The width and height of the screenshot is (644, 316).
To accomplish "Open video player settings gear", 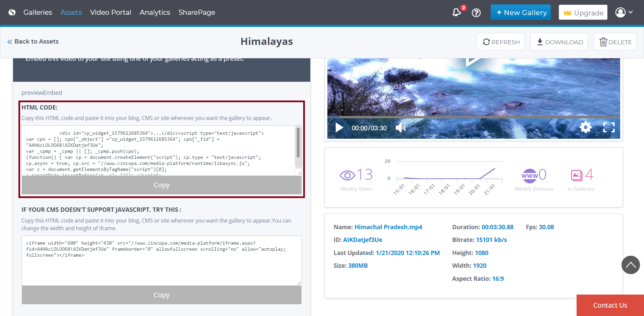I will coord(585,127).
